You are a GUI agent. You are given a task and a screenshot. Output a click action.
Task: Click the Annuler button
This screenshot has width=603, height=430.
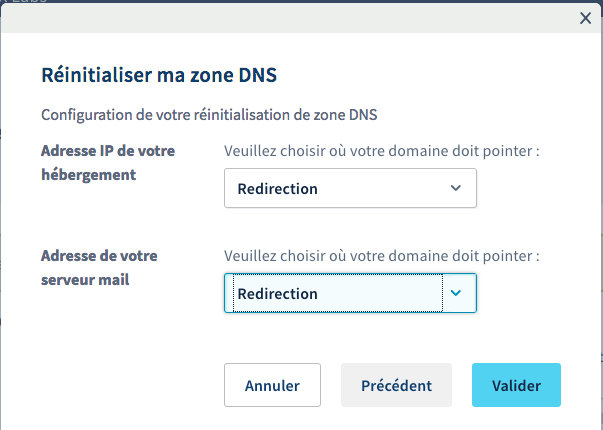[x=272, y=385]
